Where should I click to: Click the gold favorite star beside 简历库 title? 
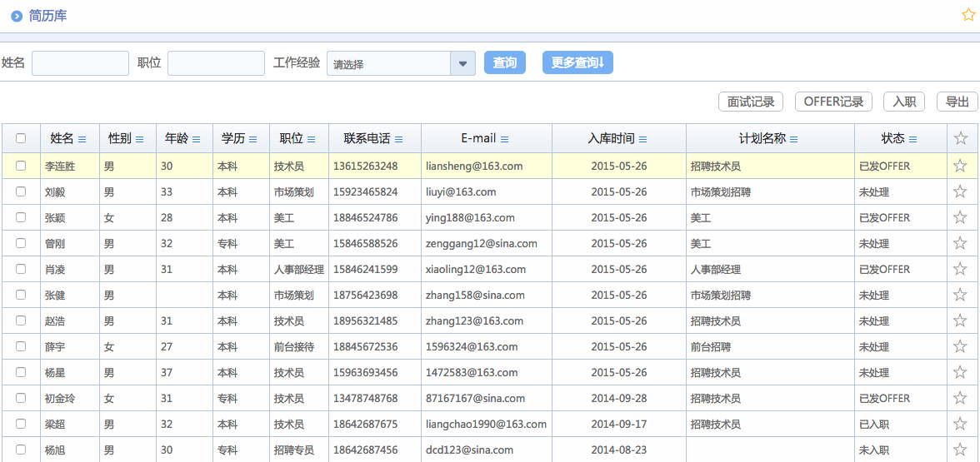point(968,15)
